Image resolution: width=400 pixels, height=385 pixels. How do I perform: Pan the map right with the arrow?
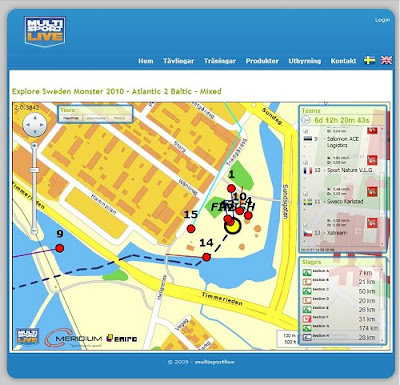click(42, 125)
